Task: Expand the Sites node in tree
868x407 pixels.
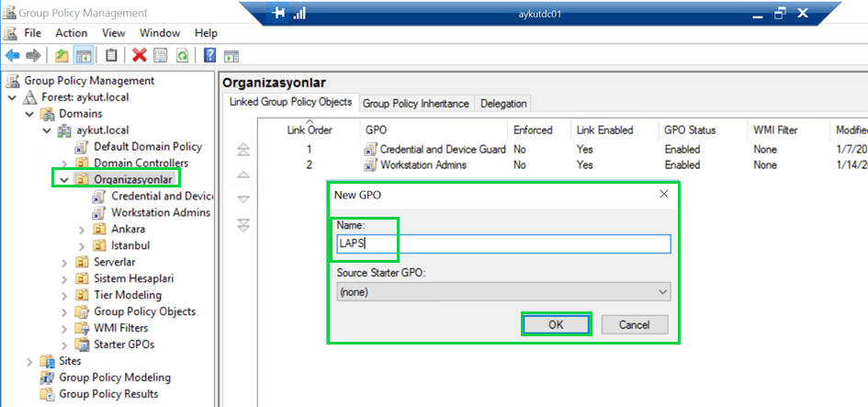Action: pyautogui.click(x=29, y=362)
